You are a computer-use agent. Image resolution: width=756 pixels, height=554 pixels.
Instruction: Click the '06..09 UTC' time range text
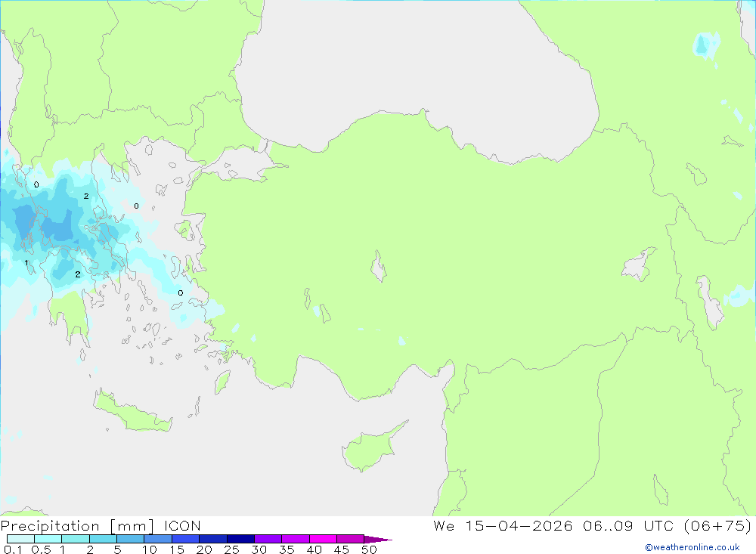click(628, 526)
